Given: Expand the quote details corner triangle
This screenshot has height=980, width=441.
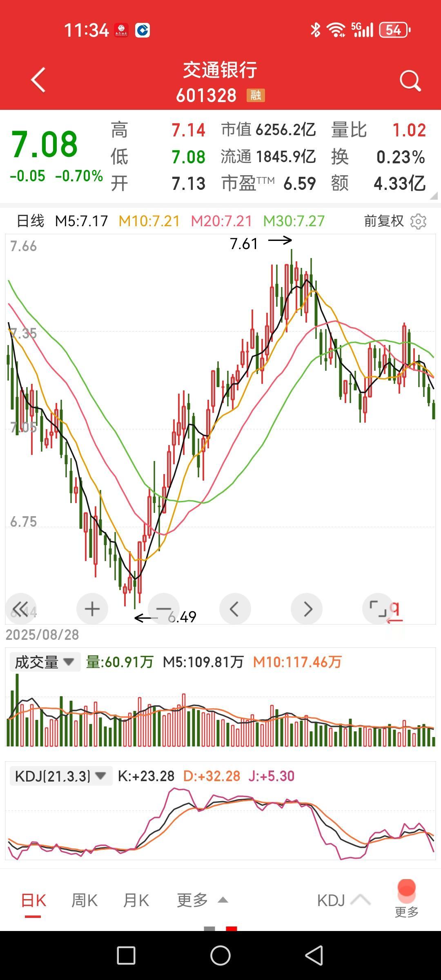Looking at the screenshot, I should [x=433, y=196].
